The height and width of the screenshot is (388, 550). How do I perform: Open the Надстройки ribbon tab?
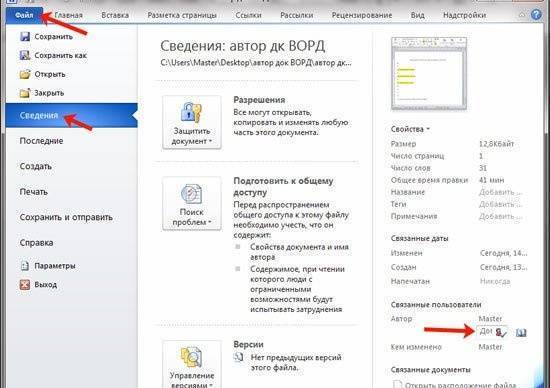[x=464, y=15]
